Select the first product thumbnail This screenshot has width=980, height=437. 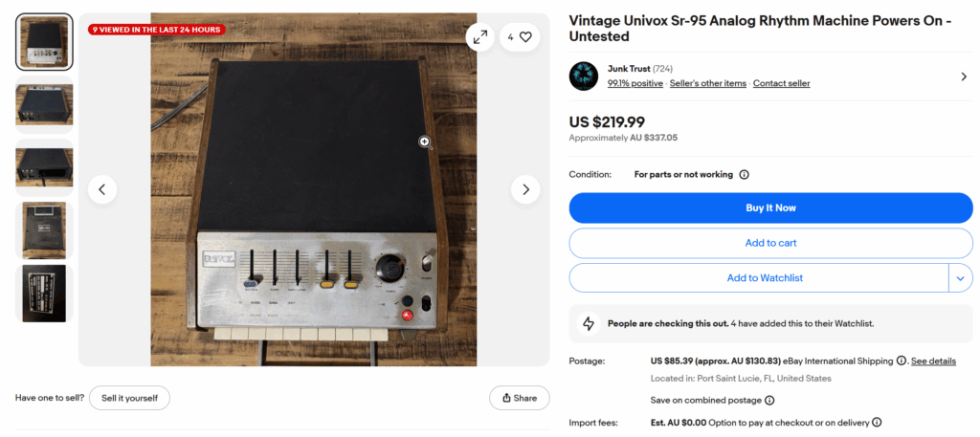[44, 42]
